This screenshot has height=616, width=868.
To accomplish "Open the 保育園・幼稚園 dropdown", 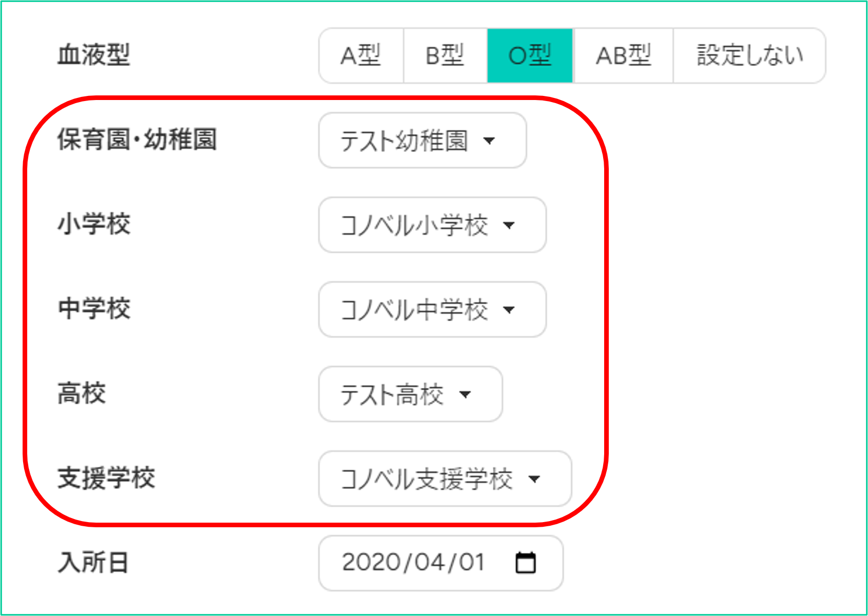I will 422,141.
